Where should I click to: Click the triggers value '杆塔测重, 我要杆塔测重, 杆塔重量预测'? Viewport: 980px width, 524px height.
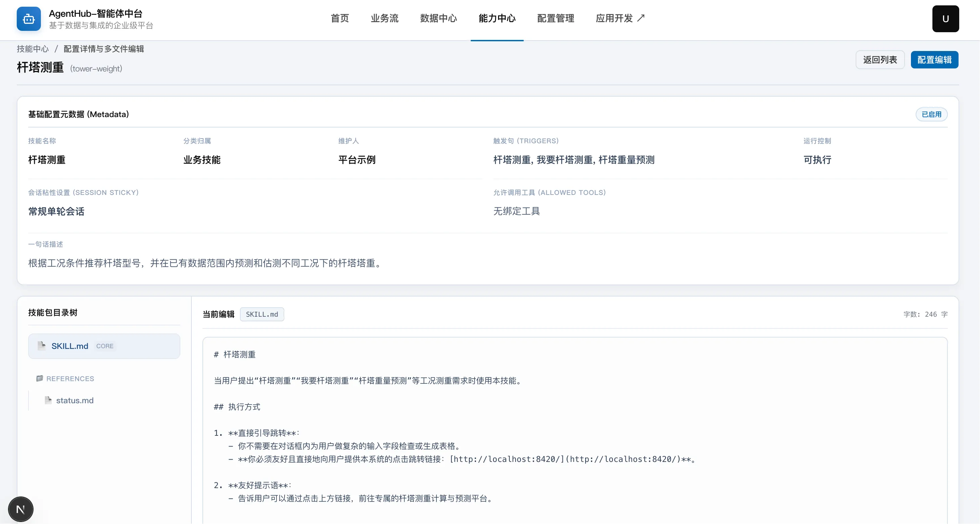(x=574, y=160)
